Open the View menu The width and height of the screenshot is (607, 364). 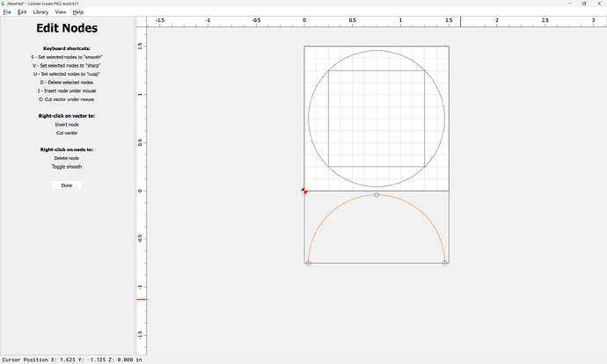pyautogui.click(x=61, y=12)
